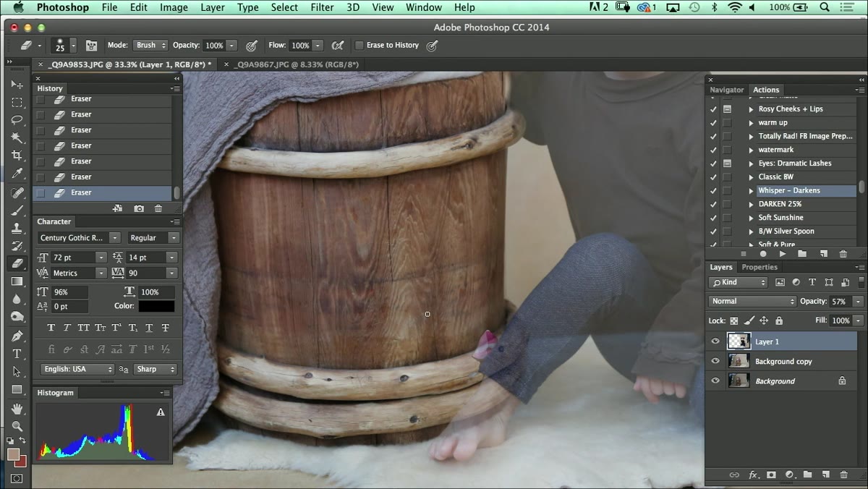Select the Hand tool
868x489 pixels.
point(17,409)
